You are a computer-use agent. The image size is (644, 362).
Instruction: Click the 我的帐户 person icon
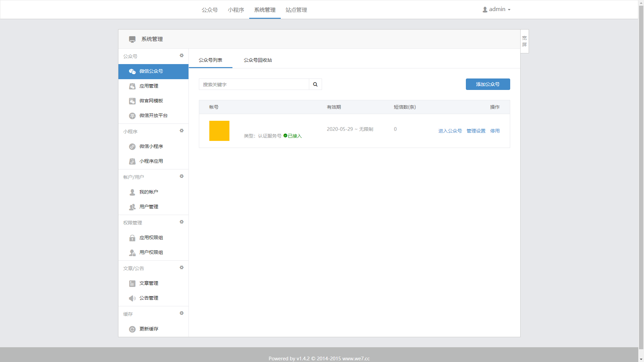pos(132,192)
